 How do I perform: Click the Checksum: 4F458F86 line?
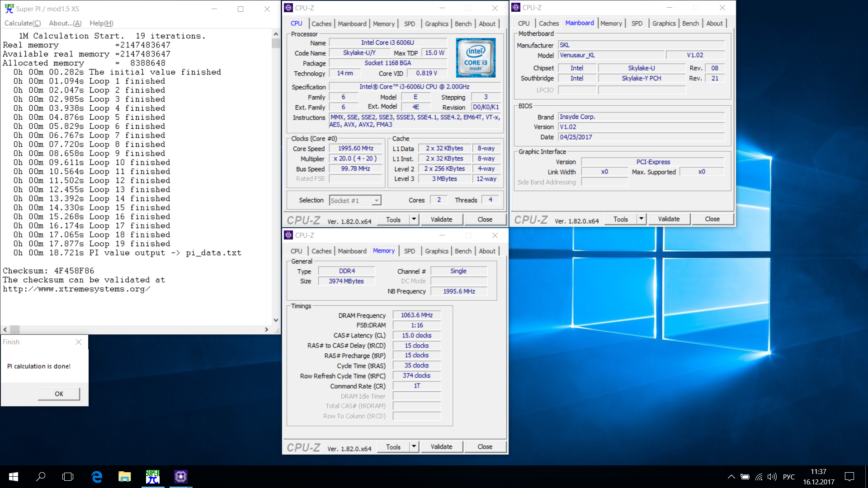point(48,271)
